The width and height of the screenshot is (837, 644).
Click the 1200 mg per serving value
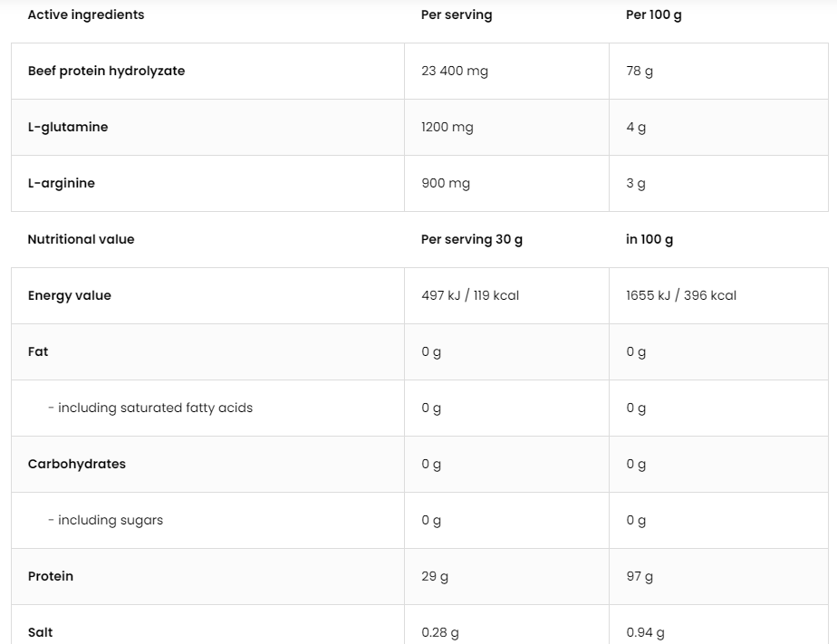point(447,127)
